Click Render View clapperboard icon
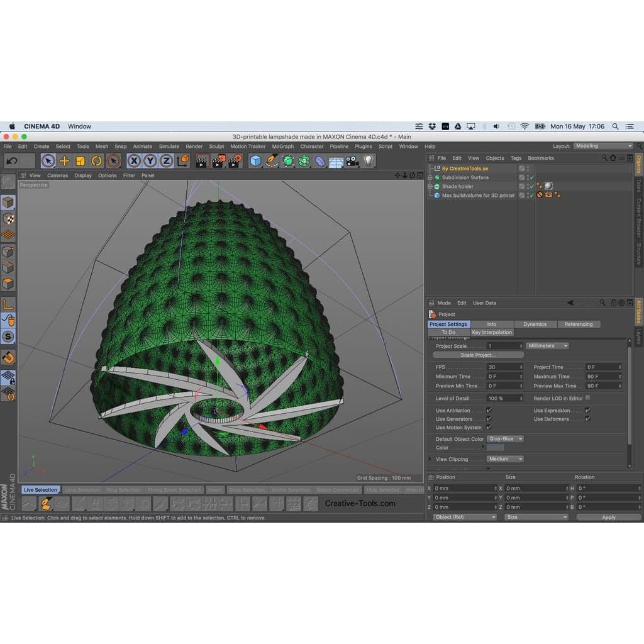The height and width of the screenshot is (644, 644). coord(201,161)
